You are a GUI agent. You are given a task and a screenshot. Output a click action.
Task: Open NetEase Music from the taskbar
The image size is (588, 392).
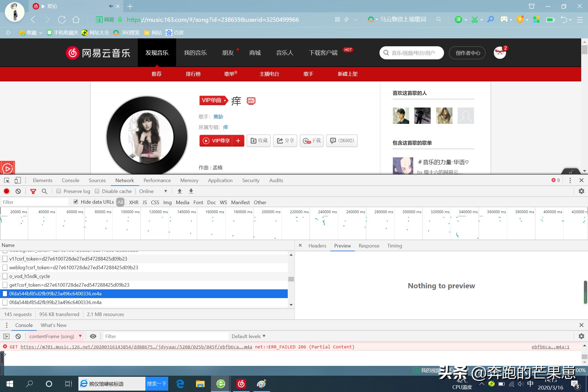click(x=241, y=384)
